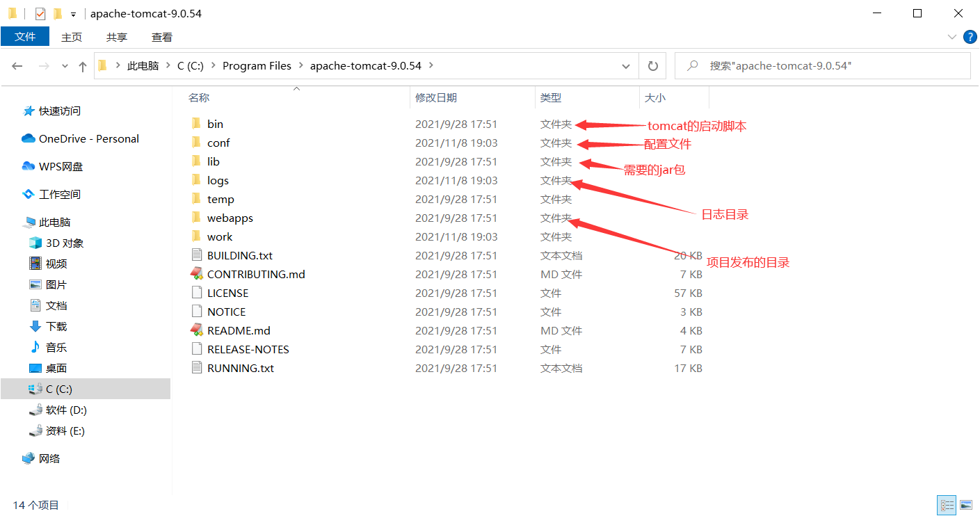Click the RUNNING.txt file icon
Screen dimensions: 980x516
click(x=195, y=368)
